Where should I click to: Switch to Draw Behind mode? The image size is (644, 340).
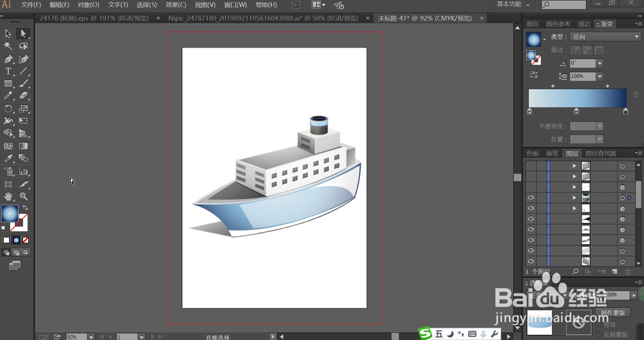click(x=16, y=252)
